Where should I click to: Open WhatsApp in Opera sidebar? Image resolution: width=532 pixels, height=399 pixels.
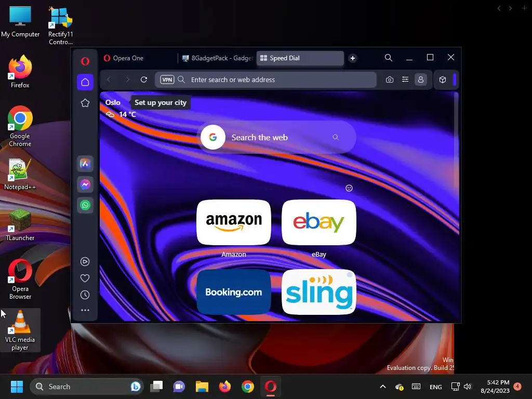85,205
